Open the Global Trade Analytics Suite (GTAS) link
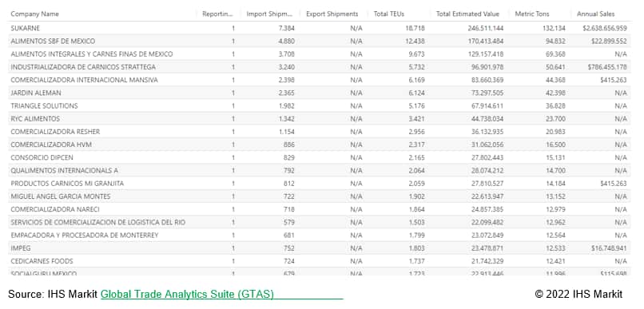This screenshot has height=309, width=644. pos(187,294)
